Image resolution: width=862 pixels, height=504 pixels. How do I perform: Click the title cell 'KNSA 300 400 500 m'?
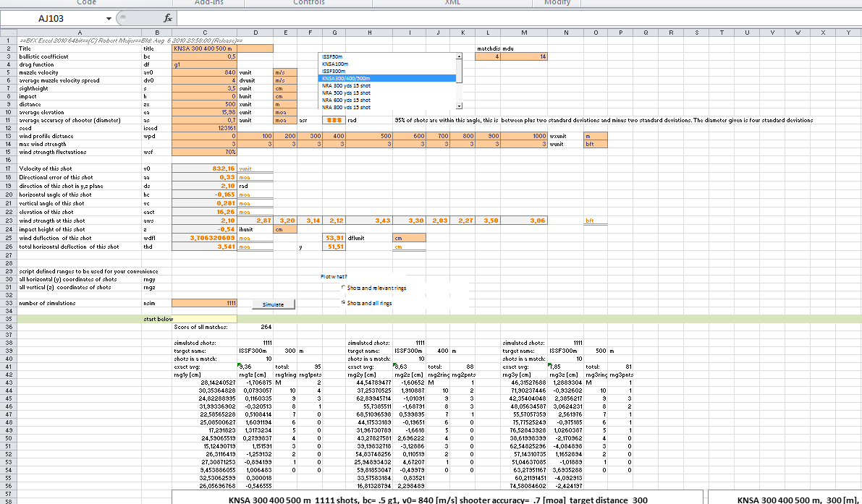(x=205, y=48)
